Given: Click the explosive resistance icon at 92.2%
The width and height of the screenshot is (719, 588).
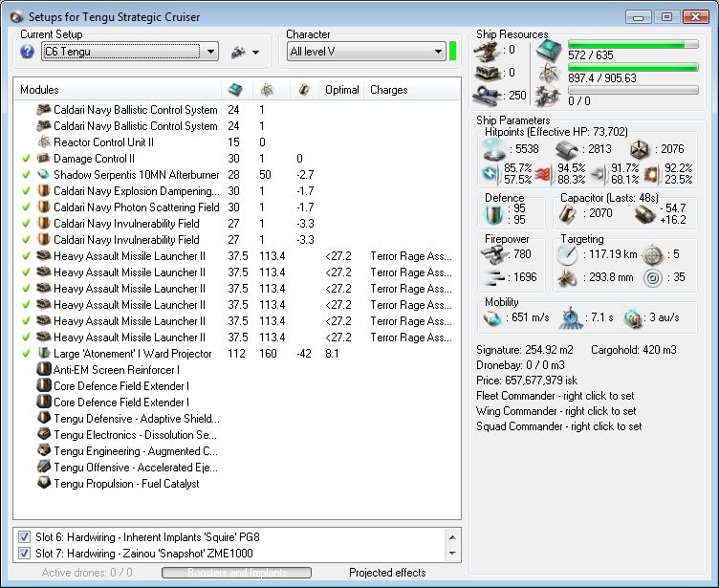Looking at the screenshot, I should [x=652, y=174].
